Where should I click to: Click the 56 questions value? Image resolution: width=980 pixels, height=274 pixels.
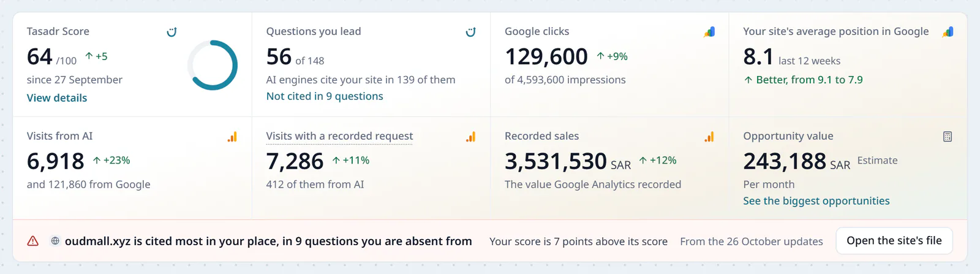click(279, 56)
